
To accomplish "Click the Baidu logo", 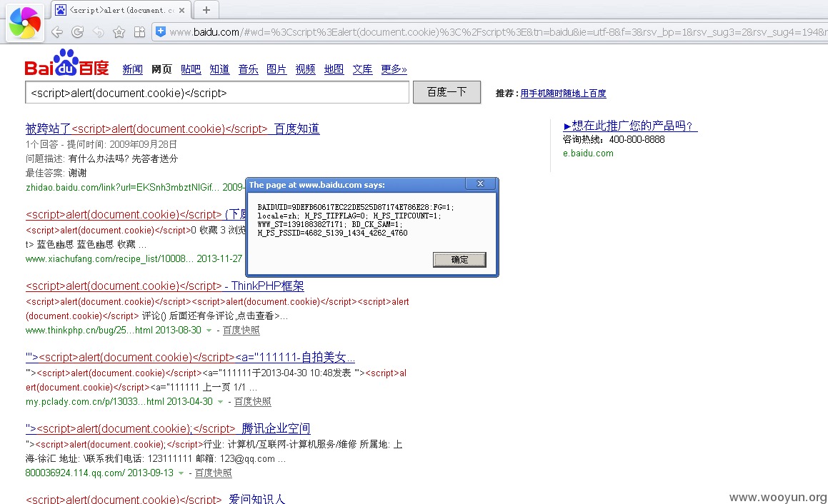I will (66, 64).
